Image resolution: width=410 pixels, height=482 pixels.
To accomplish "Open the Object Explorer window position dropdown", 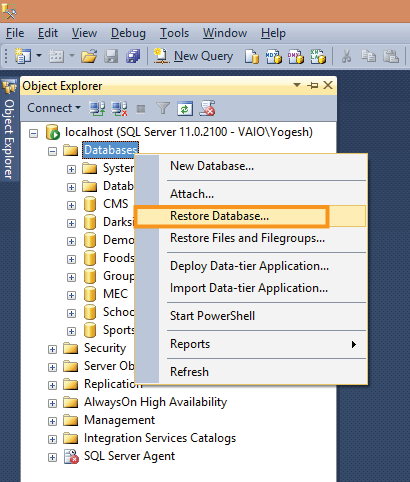I will 297,85.
